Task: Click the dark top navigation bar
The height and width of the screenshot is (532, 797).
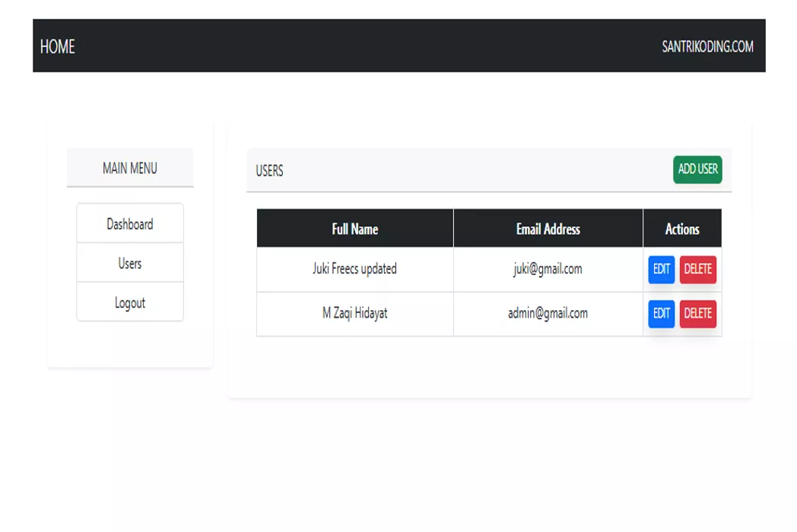Action: pyautogui.click(x=399, y=46)
